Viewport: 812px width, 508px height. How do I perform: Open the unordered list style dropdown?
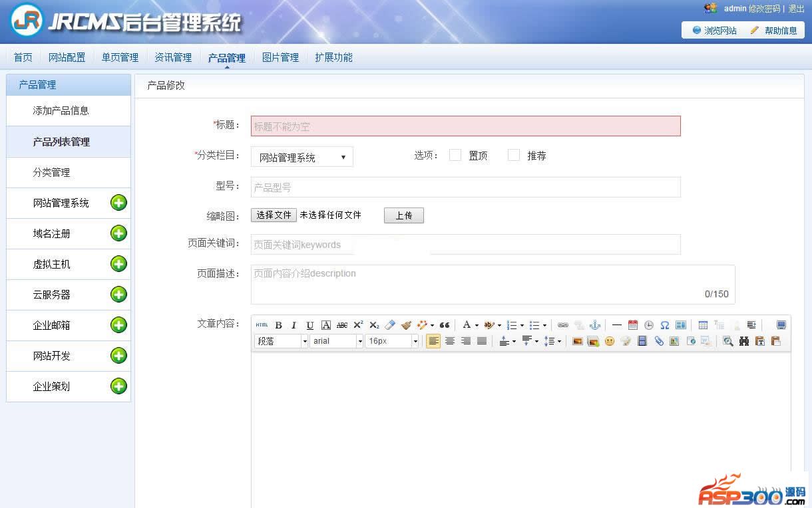544,326
